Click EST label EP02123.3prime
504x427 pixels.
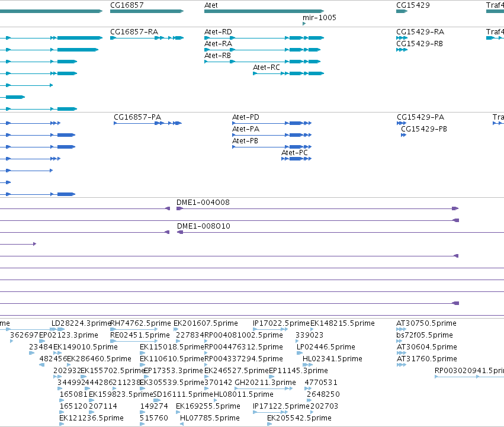coord(69,335)
